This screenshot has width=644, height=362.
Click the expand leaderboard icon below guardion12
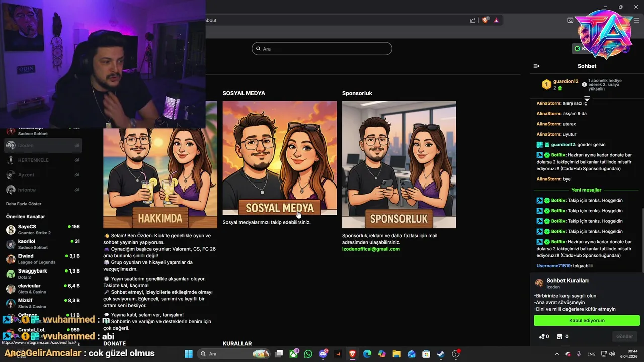pos(587,98)
